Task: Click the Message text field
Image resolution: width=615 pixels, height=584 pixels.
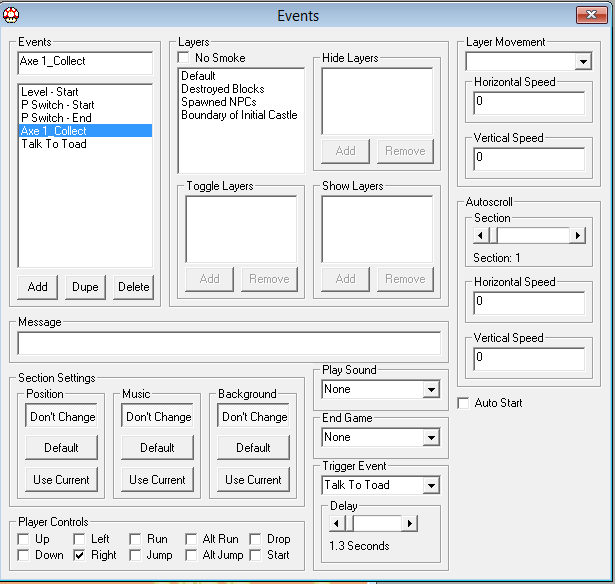Action: pyautogui.click(x=229, y=343)
